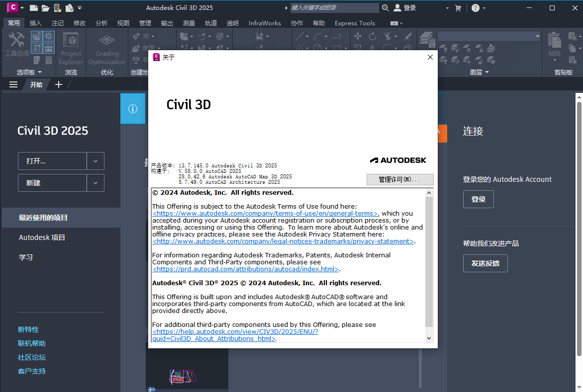Click About dialog scrollbar down arrow
The width and height of the screenshot is (583, 392).
429,338
